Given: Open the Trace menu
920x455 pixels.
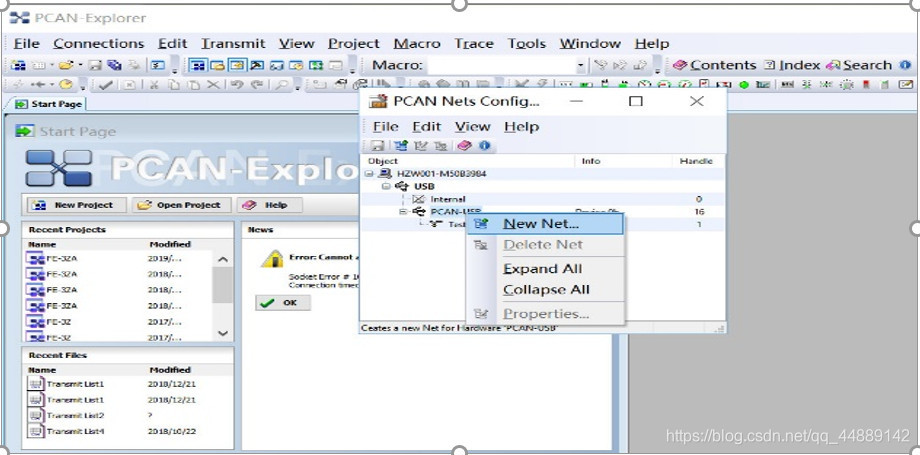Looking at the screenshot, I should tap(473, 43).
